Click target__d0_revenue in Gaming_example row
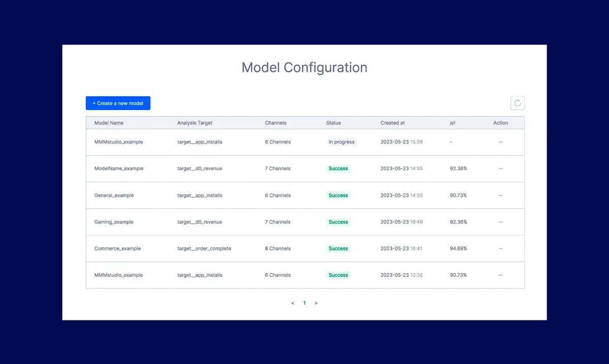 (199, 222)
